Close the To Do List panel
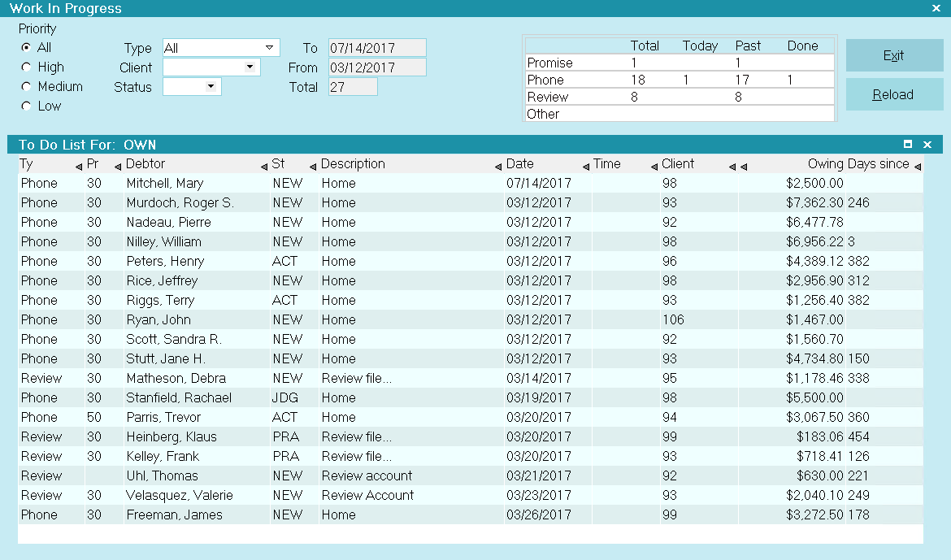The image size is (951, 560). click(x=927, y=145)
